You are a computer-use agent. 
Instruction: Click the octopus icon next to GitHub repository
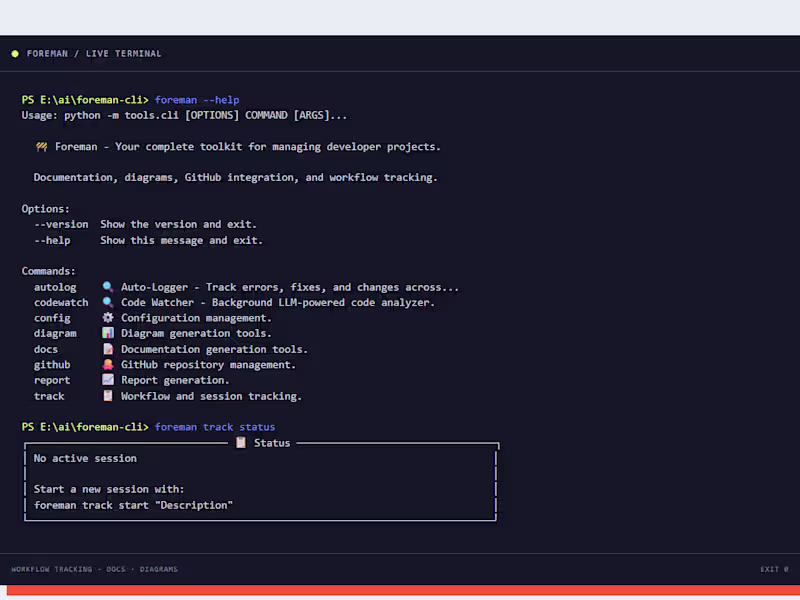point(108,364)
